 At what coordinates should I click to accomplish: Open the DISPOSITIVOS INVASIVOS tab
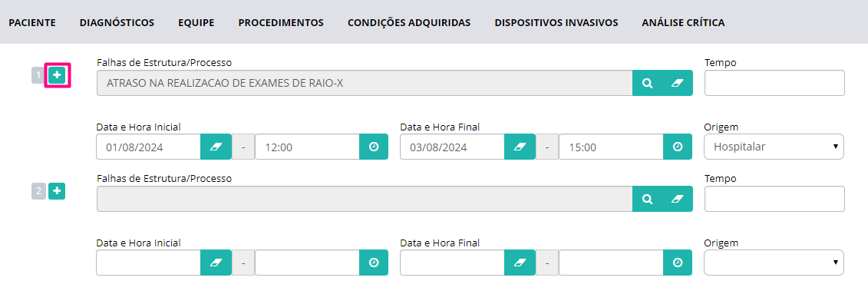(556, 23)
